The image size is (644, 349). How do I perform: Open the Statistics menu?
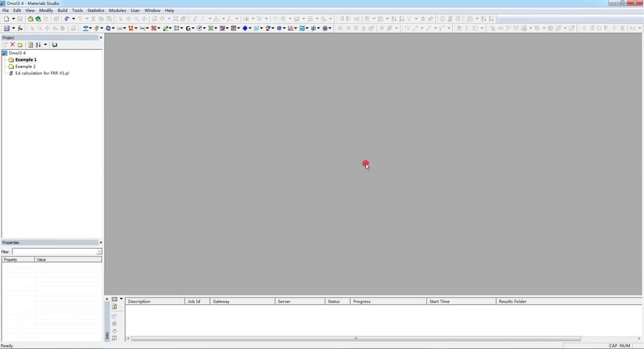(96, 10)
